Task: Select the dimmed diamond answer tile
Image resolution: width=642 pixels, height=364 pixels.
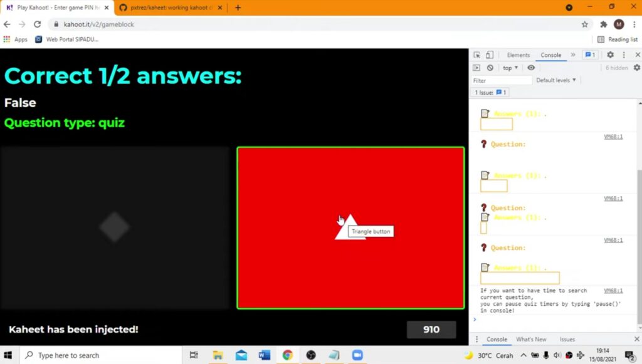Action: [x=114, y=228]
